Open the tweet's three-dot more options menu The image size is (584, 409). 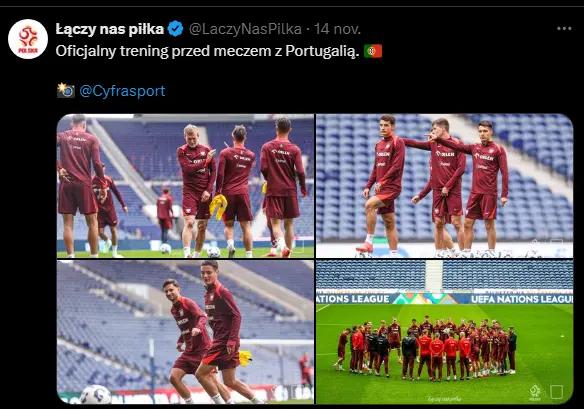coord(564,28)
